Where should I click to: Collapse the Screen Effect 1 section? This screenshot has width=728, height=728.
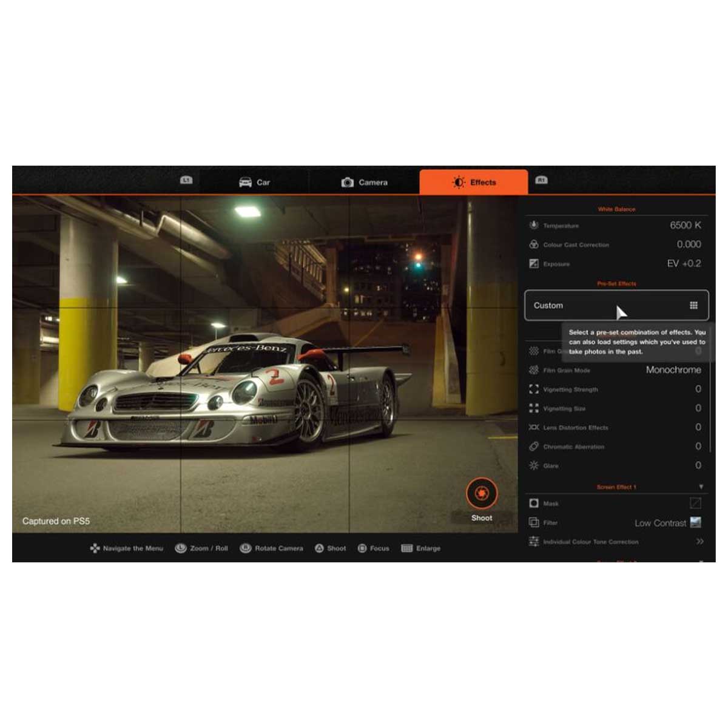tap(701, 486)
